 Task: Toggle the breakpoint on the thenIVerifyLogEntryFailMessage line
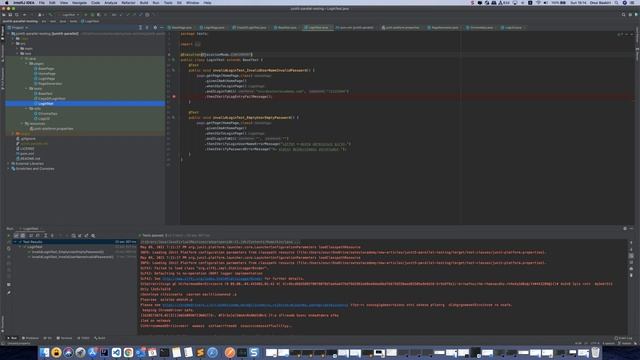(x=174, y=97)
